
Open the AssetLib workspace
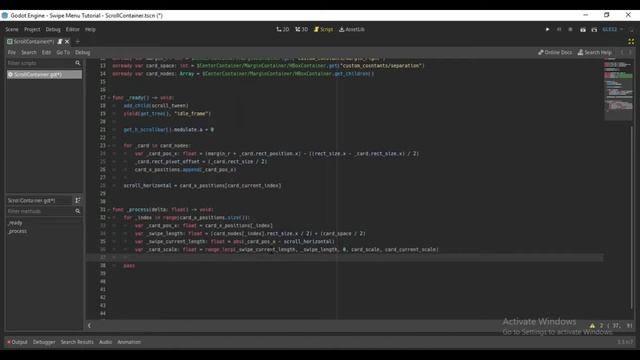352,29
